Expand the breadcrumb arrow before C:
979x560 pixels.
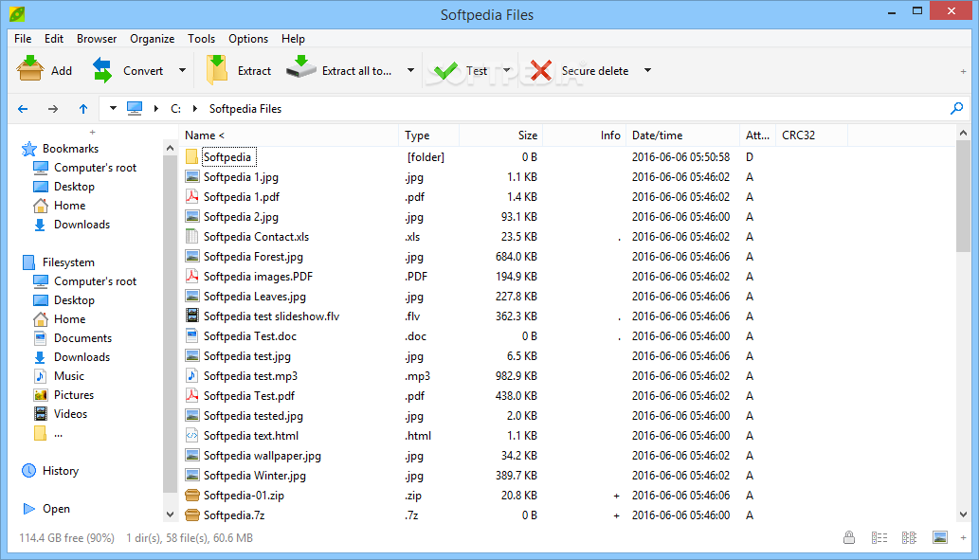[x=156, y=109]
